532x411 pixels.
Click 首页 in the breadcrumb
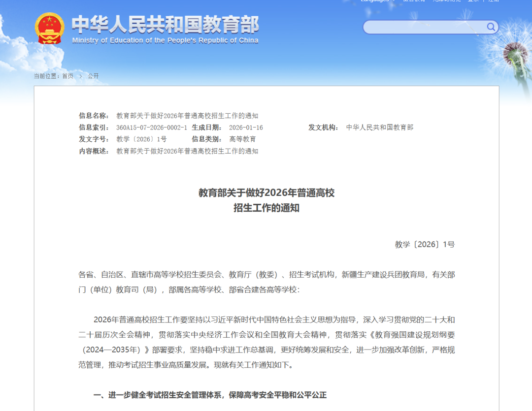point(67,76)
